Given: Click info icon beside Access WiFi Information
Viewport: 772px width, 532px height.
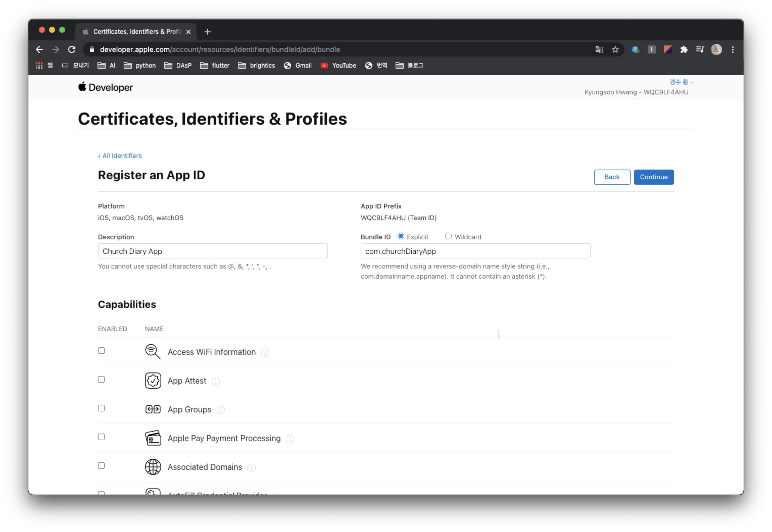Looking at the screenshot, I should tap(265, 352).
